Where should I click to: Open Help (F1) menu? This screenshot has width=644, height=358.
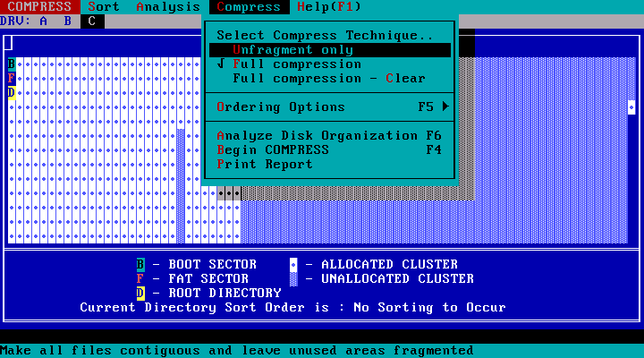(x=329, y=7)
